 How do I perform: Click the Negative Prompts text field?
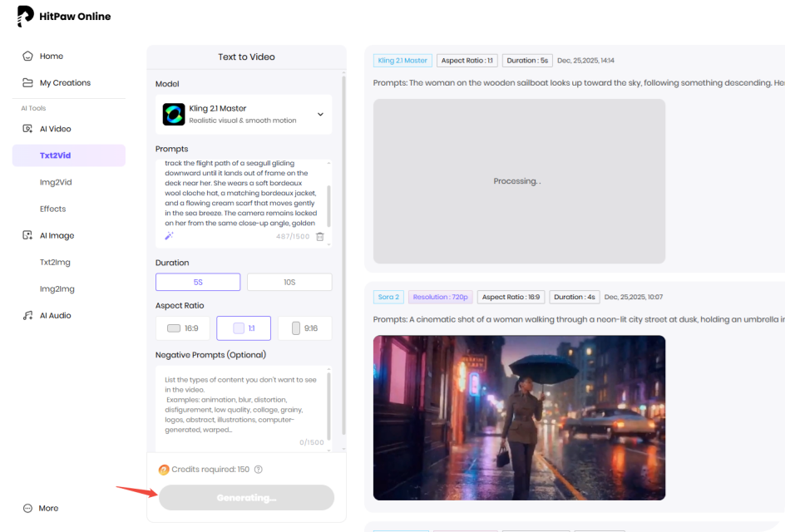(241, 407)
